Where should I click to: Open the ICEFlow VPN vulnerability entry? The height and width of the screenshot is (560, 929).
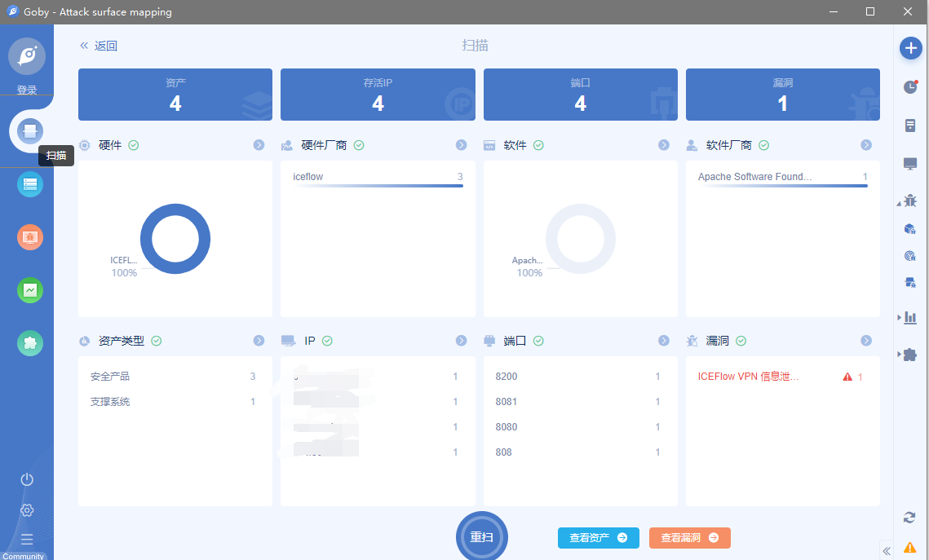(x=748, y=377)
